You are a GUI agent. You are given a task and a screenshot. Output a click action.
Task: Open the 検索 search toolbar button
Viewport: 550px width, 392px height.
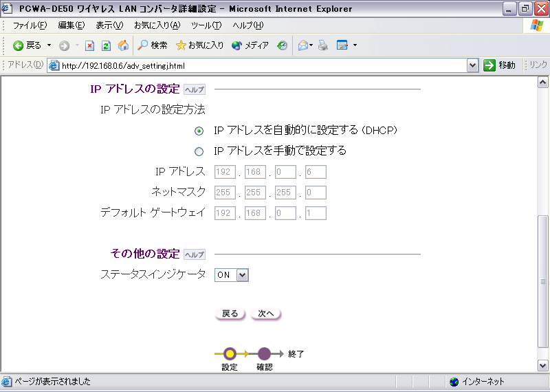pyautogui.click(x=152, y=45)
